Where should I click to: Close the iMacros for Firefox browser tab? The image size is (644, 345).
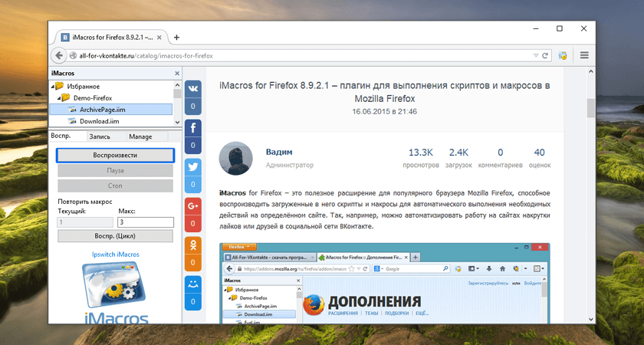tap(159, 38)
